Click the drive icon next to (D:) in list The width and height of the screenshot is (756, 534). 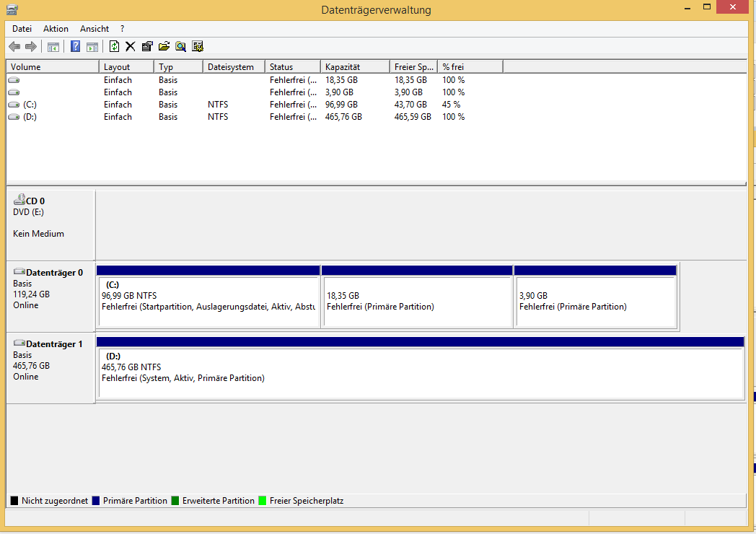(x=14, y=117)
